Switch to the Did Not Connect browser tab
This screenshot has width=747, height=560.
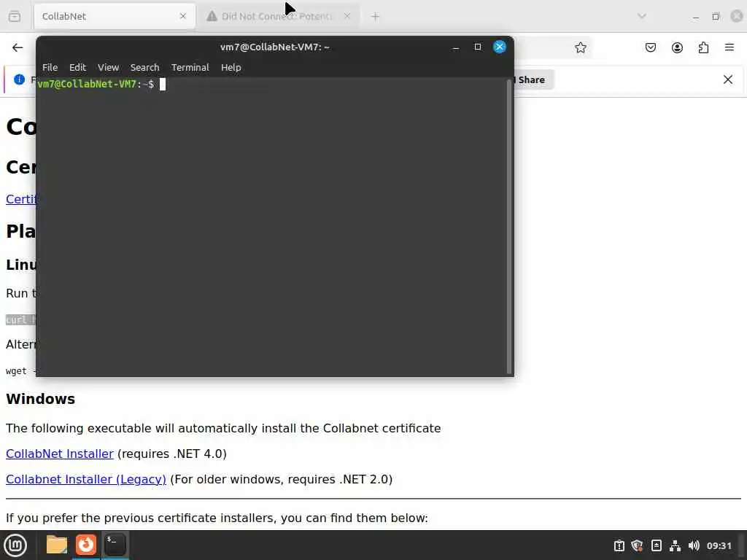(x=279, y=16)
